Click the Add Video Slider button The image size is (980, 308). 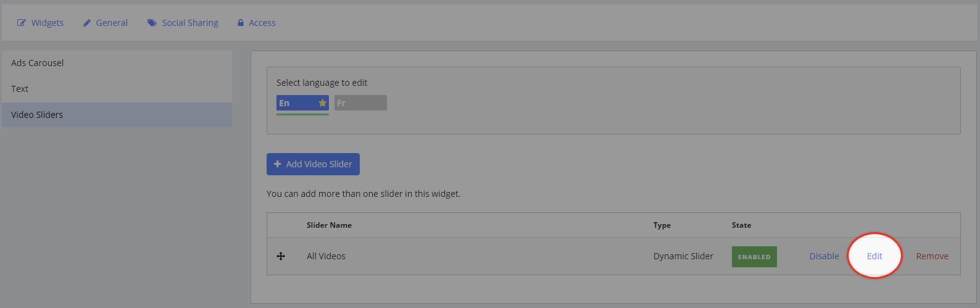point(313,164)
